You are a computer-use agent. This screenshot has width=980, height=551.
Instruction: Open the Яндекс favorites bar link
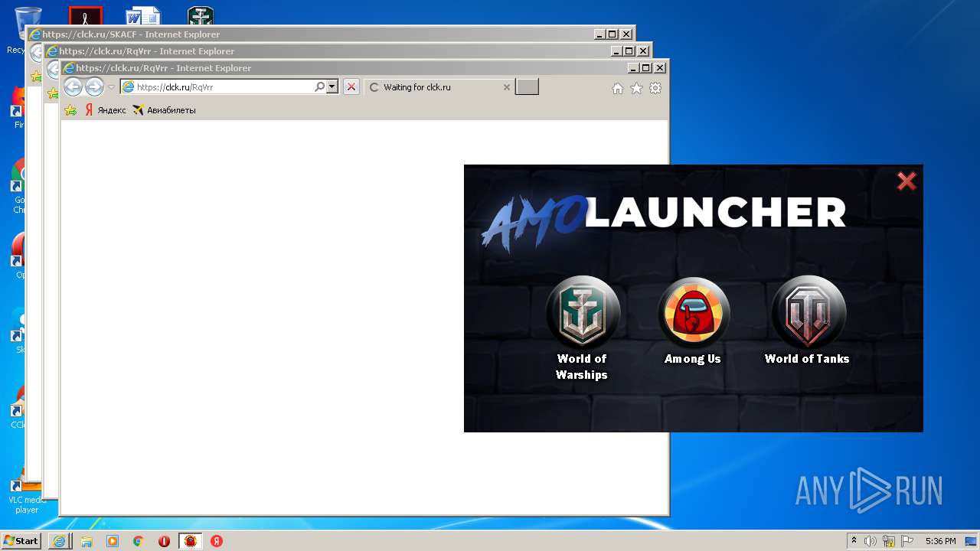(105, 110)
